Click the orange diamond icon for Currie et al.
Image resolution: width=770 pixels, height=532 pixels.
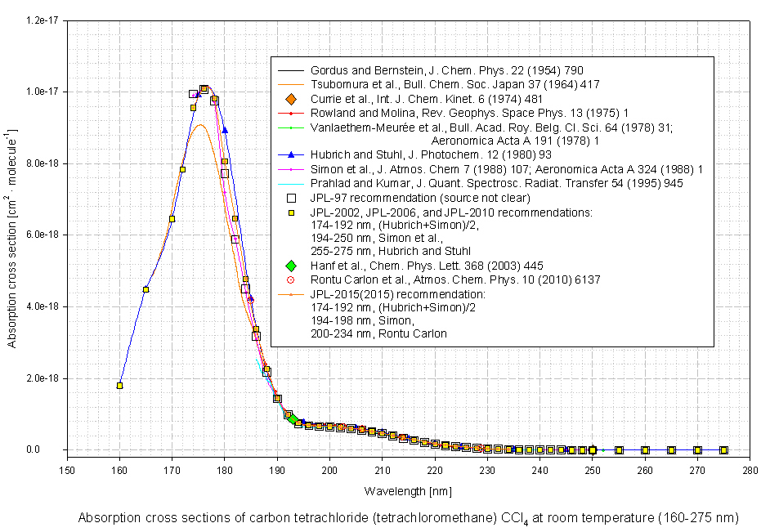(x=289, y=100)
